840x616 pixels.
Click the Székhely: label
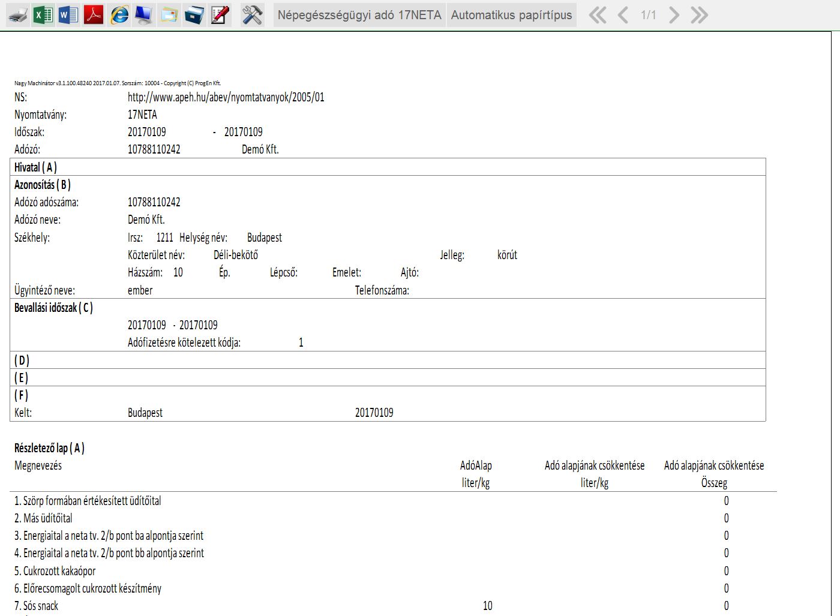click(x=32, y=238)
